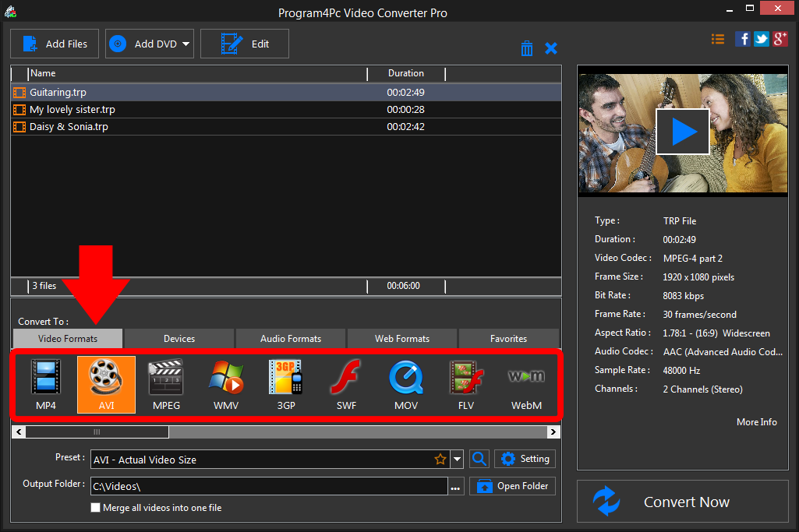Open More Info for the video
Image resolution: width=799 pixels, height=532 pixels.
point(756,421)
